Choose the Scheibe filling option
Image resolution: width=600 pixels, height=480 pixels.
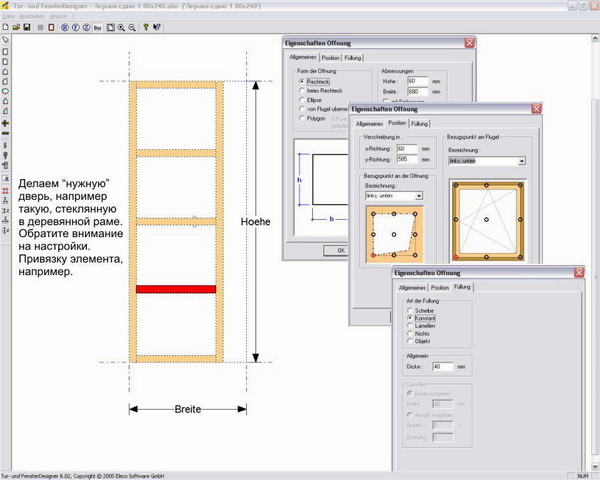coord(408,310)
